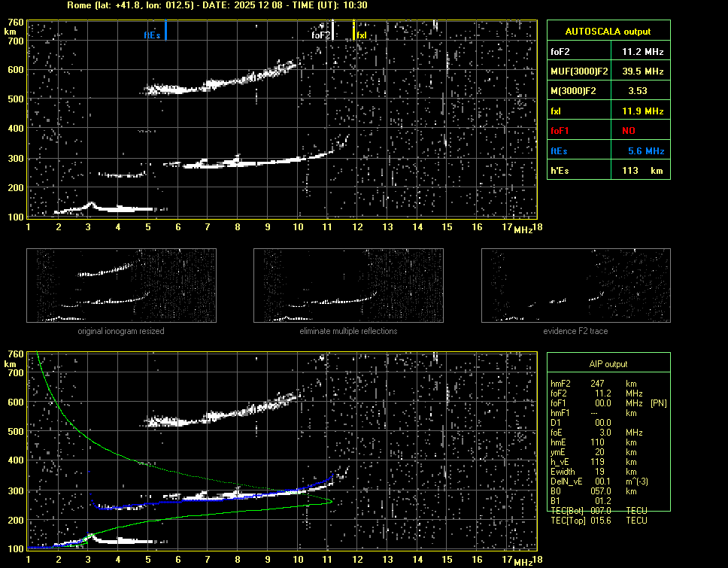
Task: Select the AIP output header
Action: tap(608, 364)
